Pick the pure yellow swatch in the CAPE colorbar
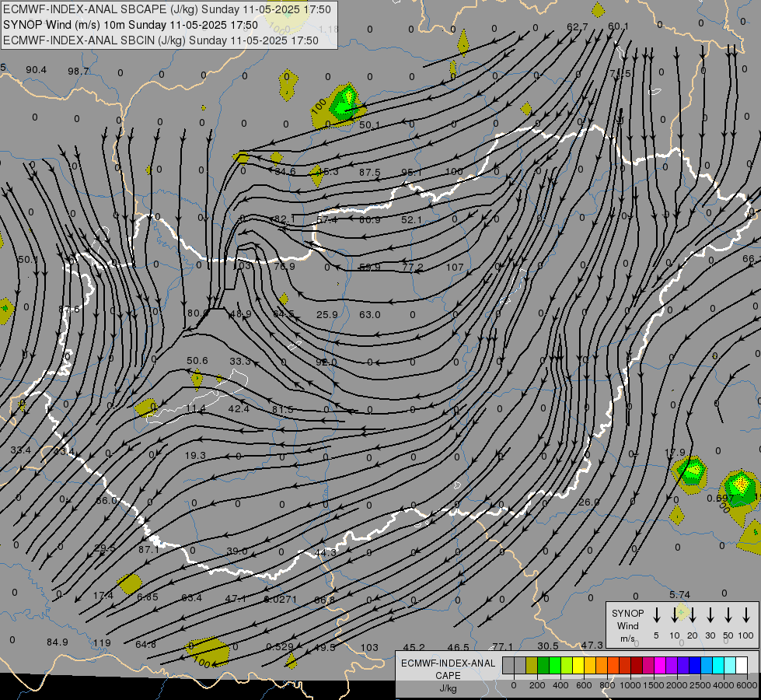The height and width of the screenshot is (700, 761). pyautogui.click(x=578, y=666)
